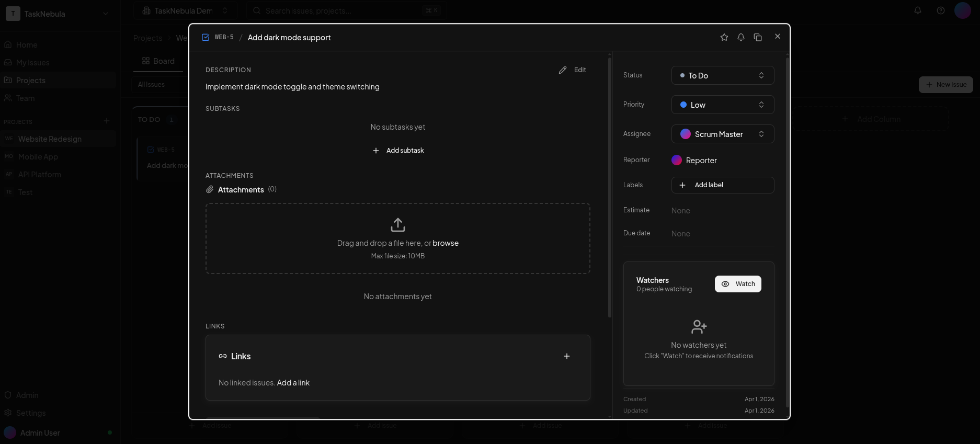Click the bell icon in issue header
The image size is (980, 444).
point(741,37)
